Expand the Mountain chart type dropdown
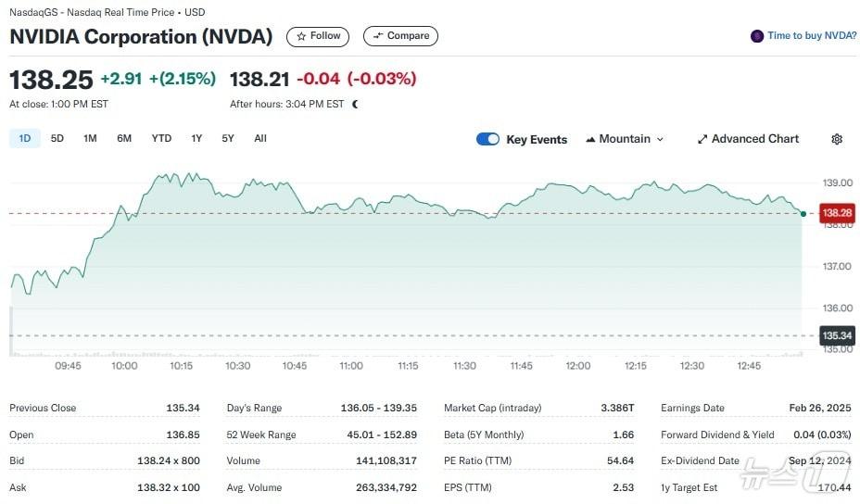 click(x=625, y=139)
